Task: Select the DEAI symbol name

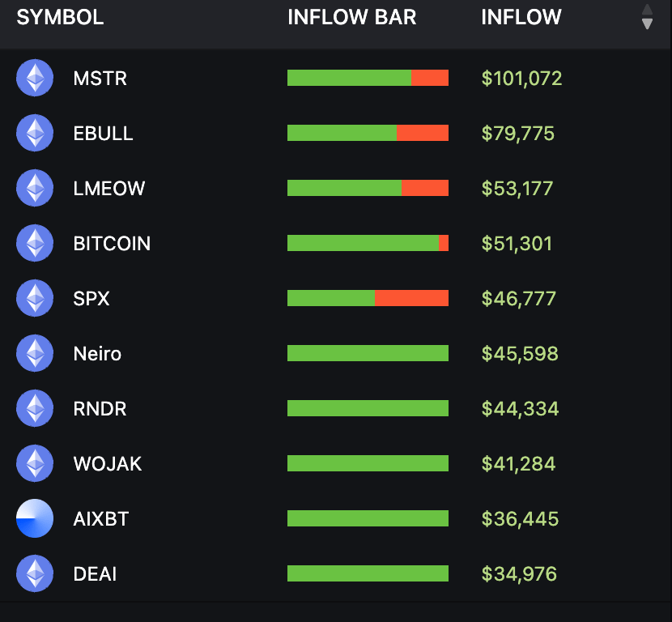Action: click(x=95, y=574)
